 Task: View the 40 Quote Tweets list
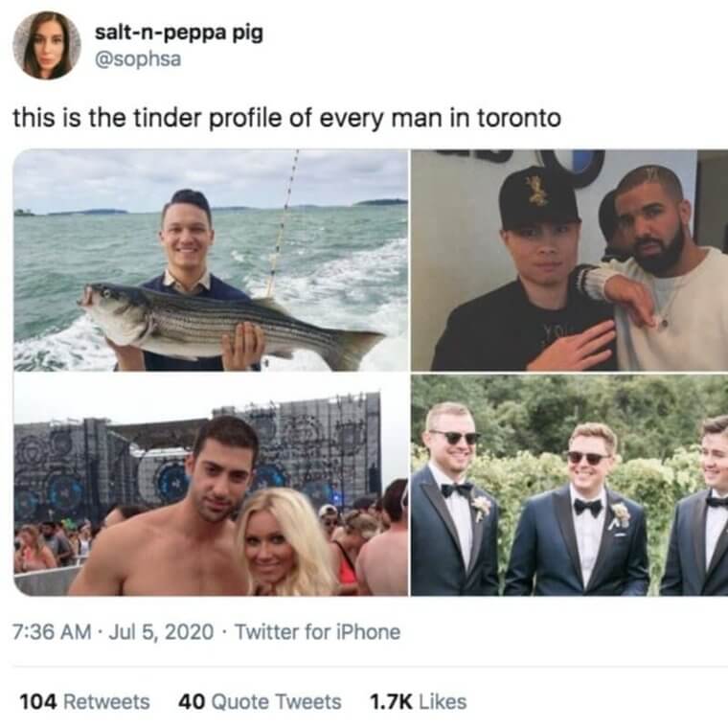260,701
